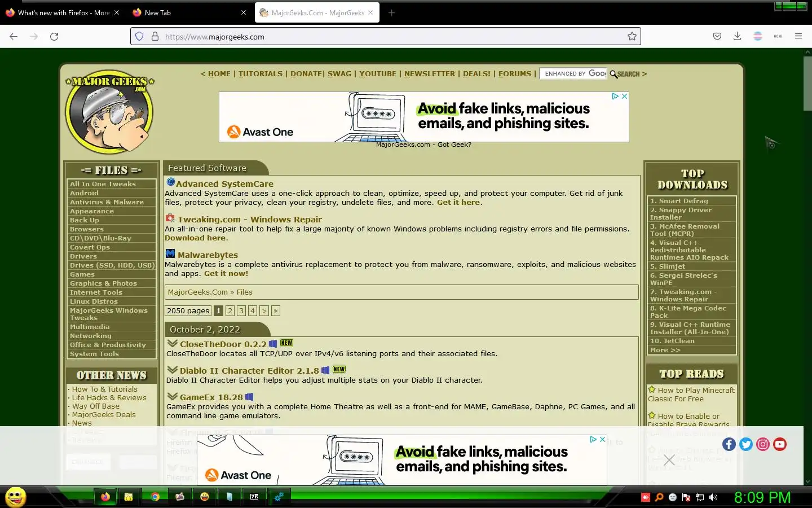Open the MajorGeeks Instagram icon
812x508 pixels.
(763, 444)
